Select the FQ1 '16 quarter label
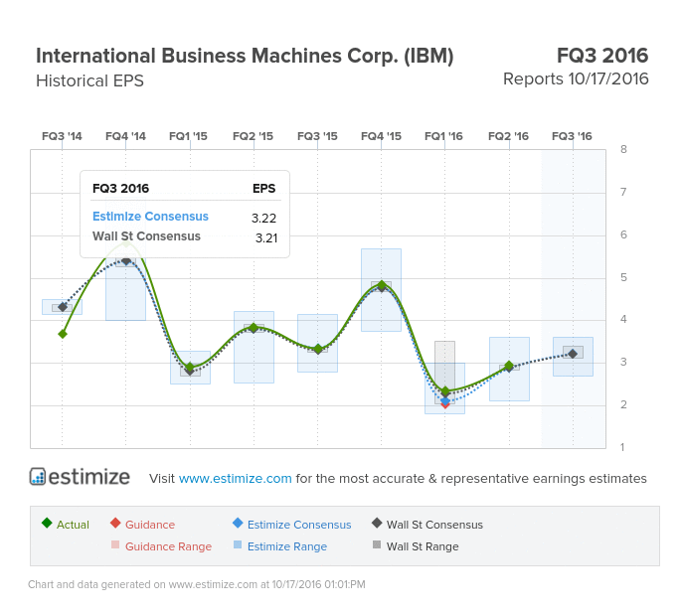681x616 pixels. [x=443, y=136]
